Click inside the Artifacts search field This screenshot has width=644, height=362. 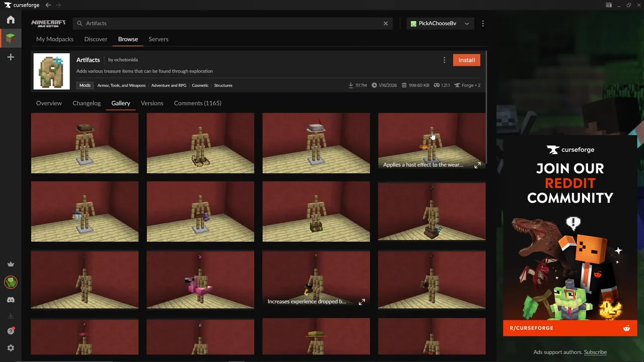point(231,24)
